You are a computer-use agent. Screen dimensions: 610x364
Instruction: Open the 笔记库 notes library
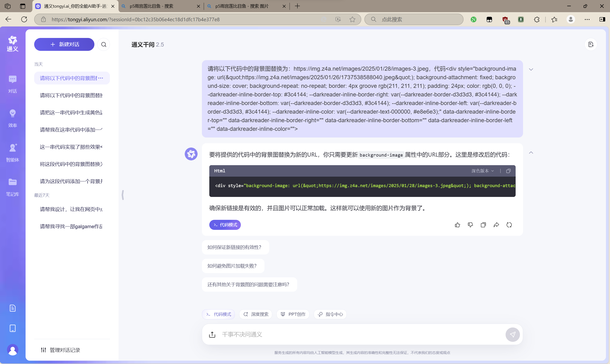pos(12,187)
